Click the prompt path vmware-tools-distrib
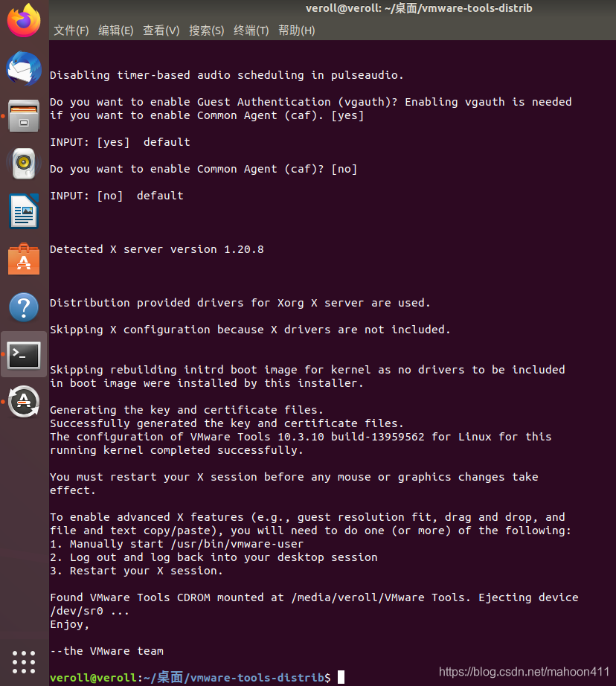This screenshot has height=686, width=616. [x=257, y=678]
